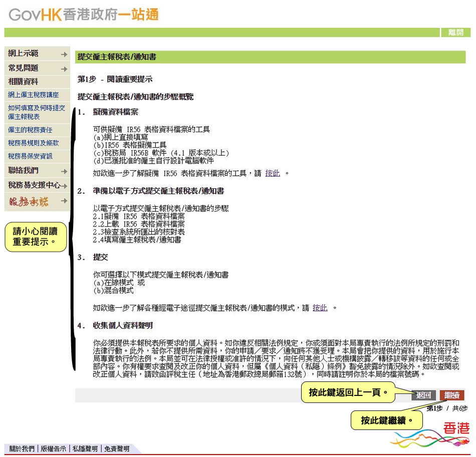476x457 pixels.
Task: Select the 2.2上載 IR56 表格資料檔案 line
Action: 139,224
